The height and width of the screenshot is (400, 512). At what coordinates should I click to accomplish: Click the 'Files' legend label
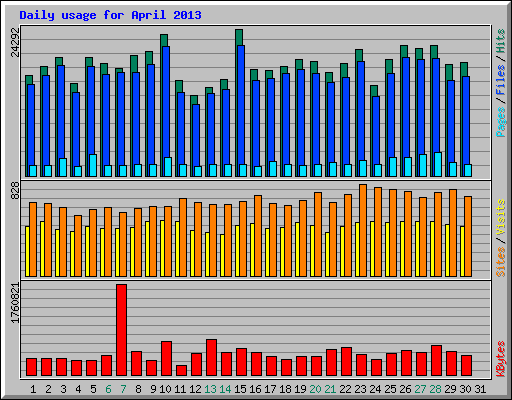pyautogui.click(x=501, y=80)
